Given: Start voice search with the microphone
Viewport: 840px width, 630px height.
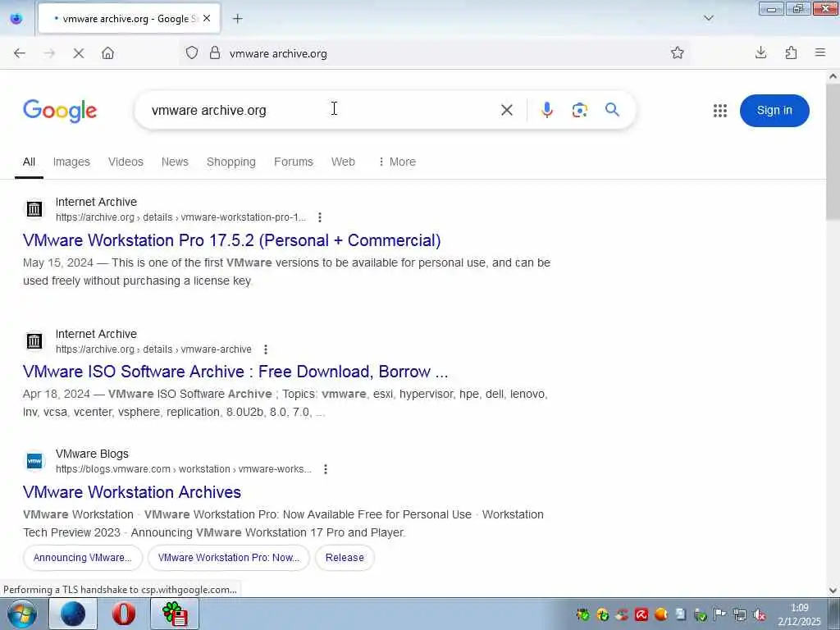Looking at the screenshot, I should (x=546, y=110).
